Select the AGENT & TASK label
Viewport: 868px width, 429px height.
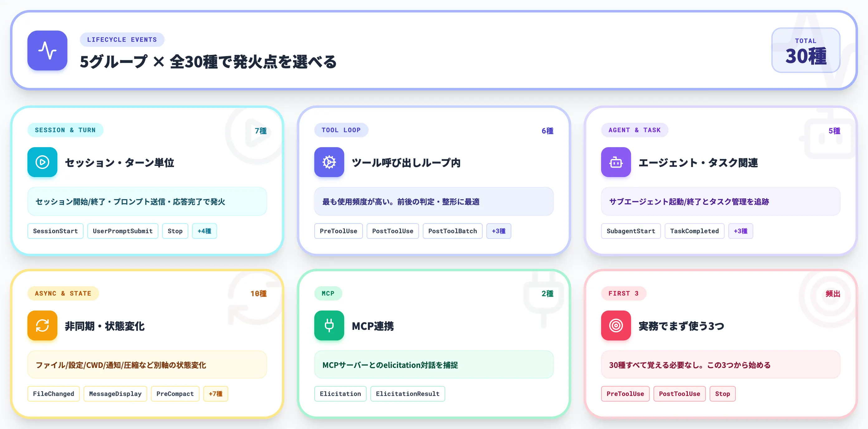[634, 130]
